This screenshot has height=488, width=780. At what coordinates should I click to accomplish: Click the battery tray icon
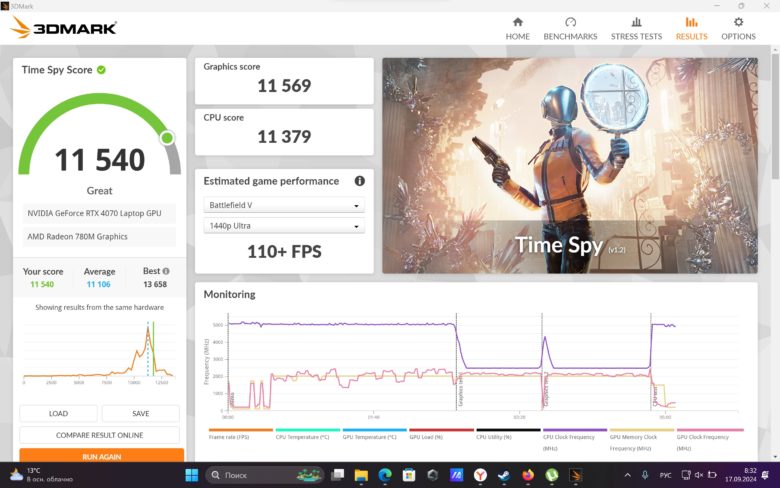coord(712,475)
